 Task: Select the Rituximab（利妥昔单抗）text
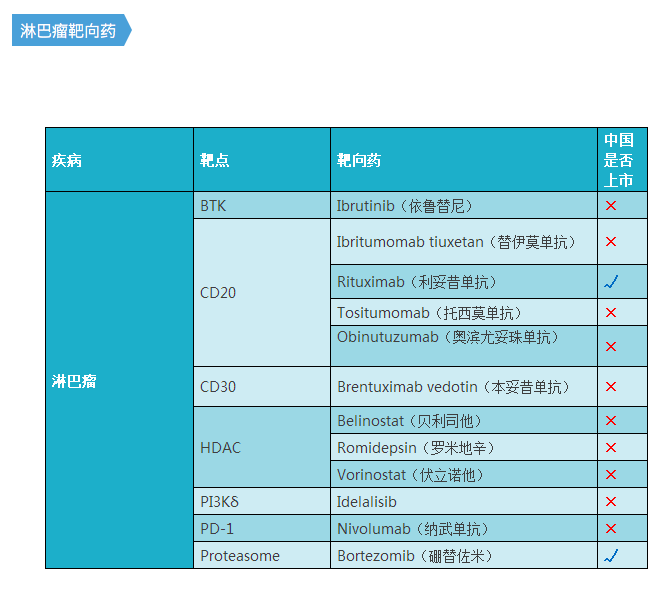point(417,282)
